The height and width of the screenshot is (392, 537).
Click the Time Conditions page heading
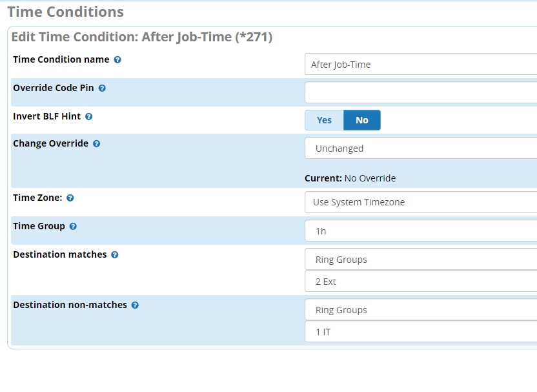click(65, 12)
